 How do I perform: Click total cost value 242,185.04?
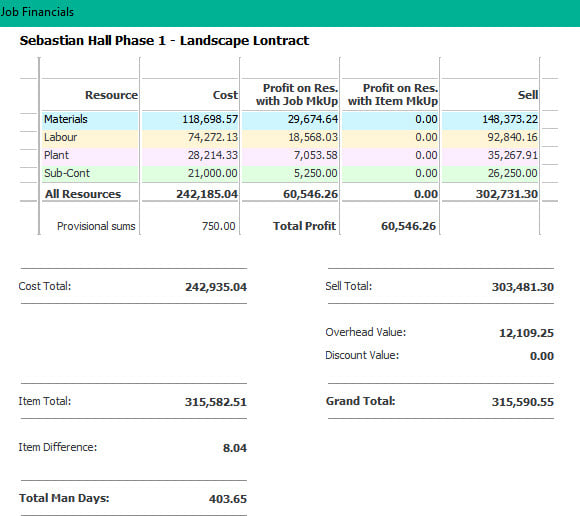click(207, 194)
